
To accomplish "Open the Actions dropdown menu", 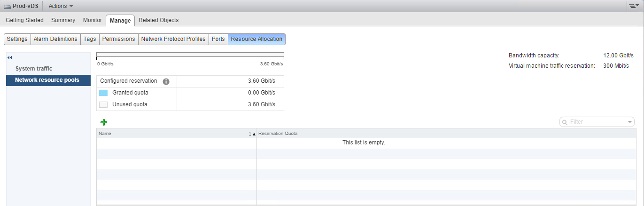I will (x=61, y=6).
